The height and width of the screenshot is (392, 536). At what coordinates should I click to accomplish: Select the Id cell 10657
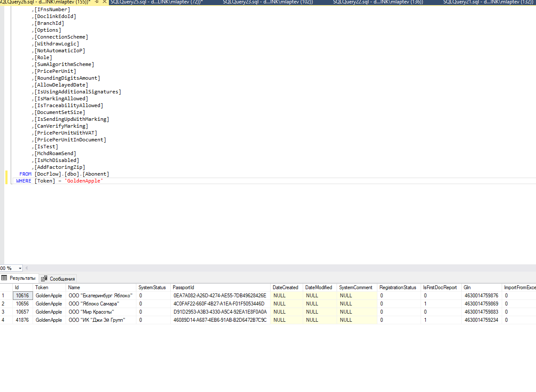[x=23, y=312]
